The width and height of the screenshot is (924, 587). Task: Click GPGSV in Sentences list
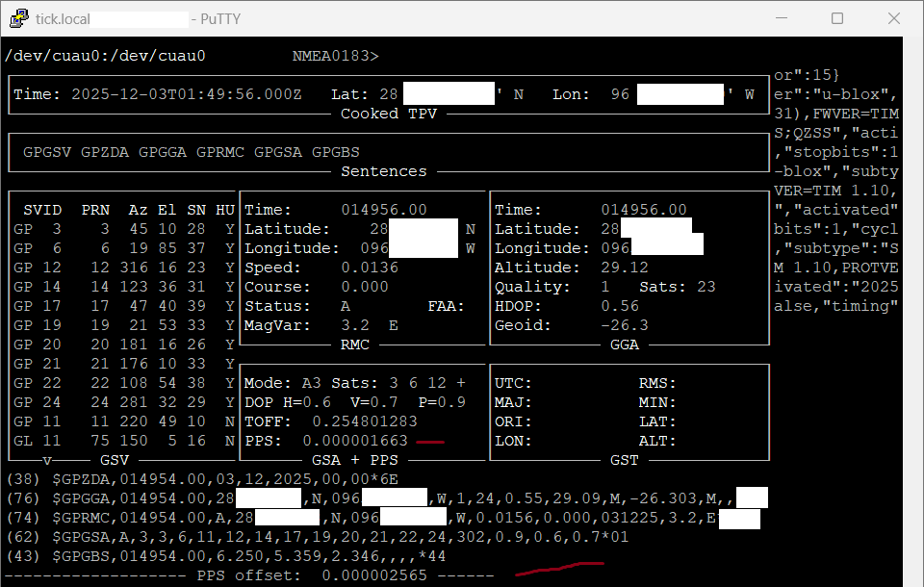(x=47, y=152)
